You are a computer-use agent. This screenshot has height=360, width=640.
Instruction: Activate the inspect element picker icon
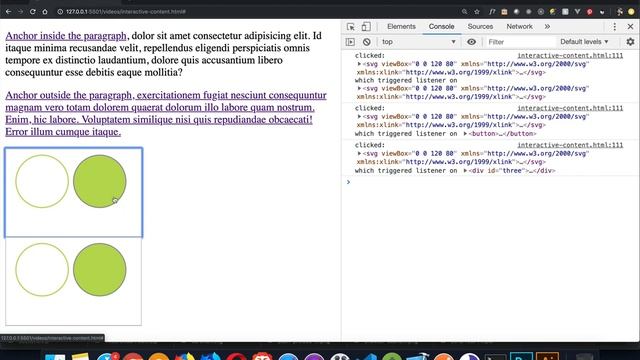click(351, 27)
